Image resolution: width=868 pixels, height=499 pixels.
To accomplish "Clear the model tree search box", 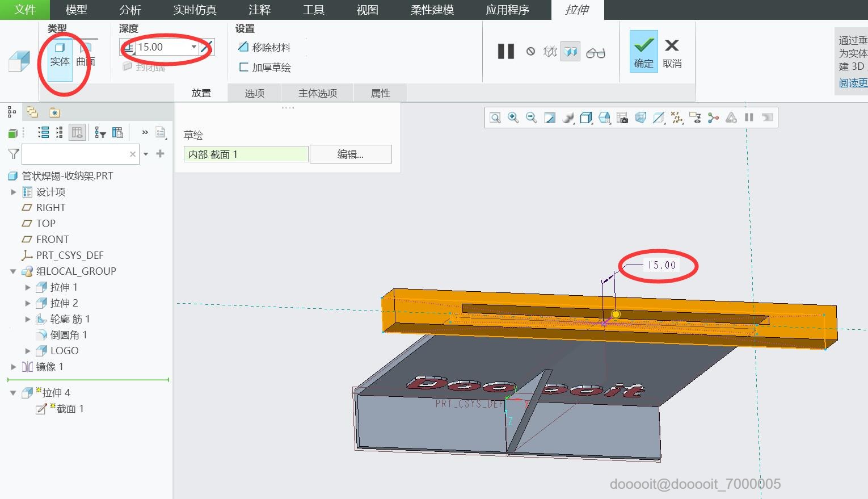I will tap(133, 154).
